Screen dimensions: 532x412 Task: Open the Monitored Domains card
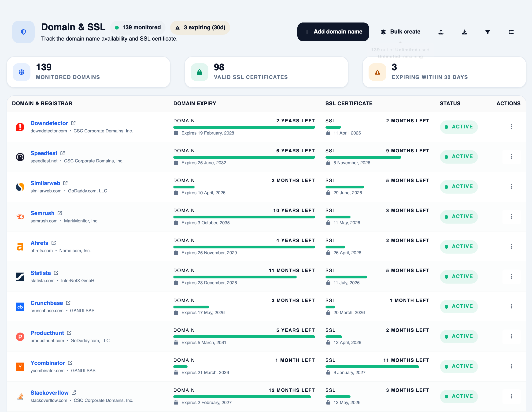[x=89, y=72]
